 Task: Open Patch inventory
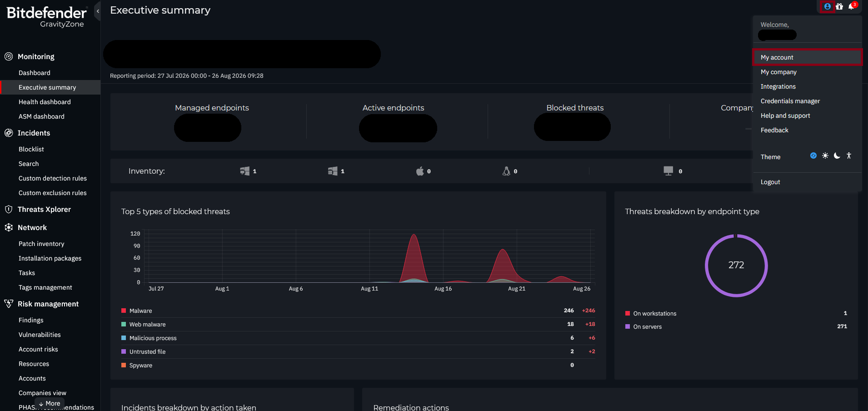(x=41, y=244)
